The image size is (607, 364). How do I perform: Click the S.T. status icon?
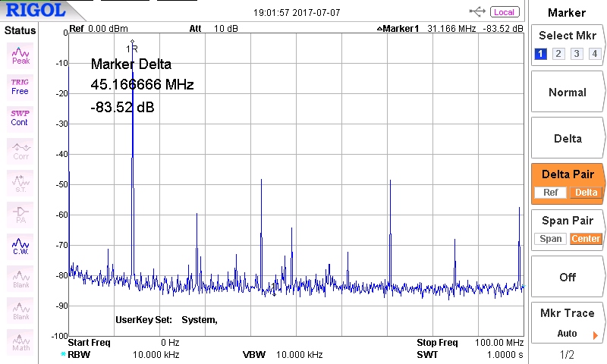tap(20, 184)
